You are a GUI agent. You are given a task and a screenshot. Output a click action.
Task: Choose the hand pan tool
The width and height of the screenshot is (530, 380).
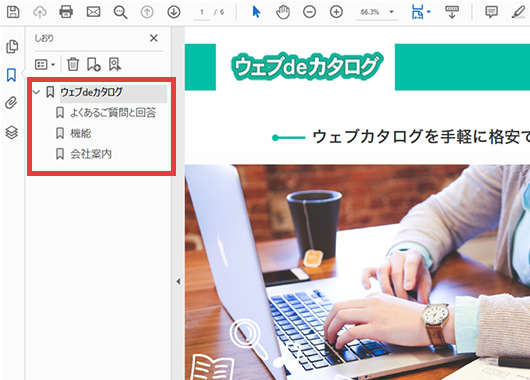tap(283, 12)
